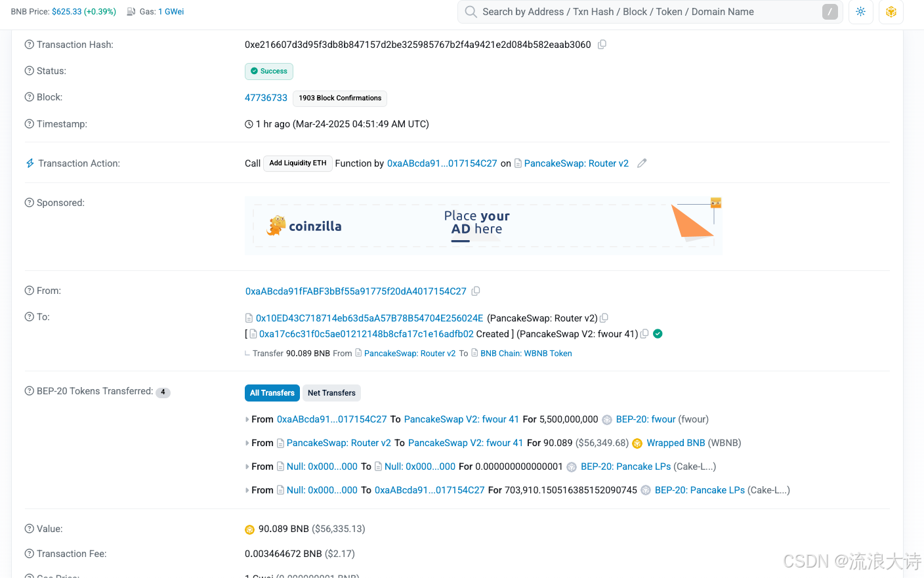924x578 pixels.
Task: Click the 1903 Block Confirmations badge
Action: tap(340, 98)
